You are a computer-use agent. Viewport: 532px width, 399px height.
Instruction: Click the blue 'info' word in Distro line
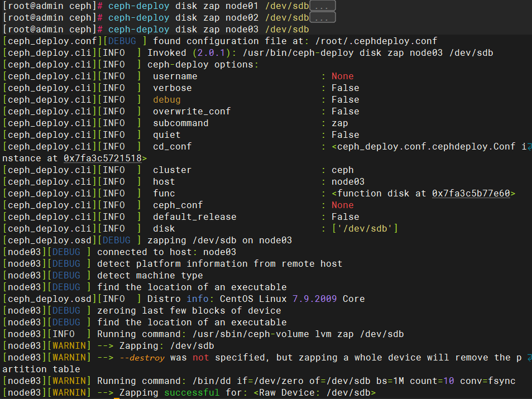click(x=198, y=299)
